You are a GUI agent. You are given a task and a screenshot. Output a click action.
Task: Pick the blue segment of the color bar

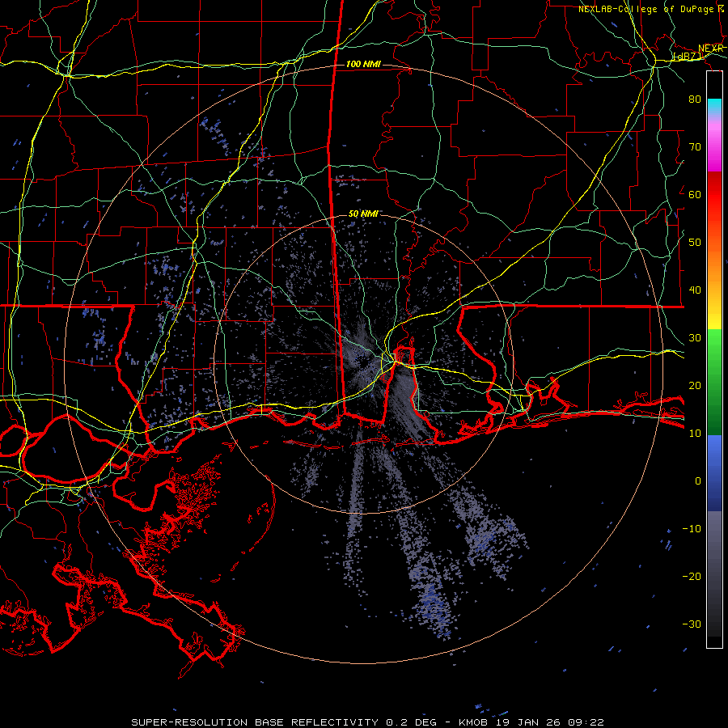pos(714,473)
